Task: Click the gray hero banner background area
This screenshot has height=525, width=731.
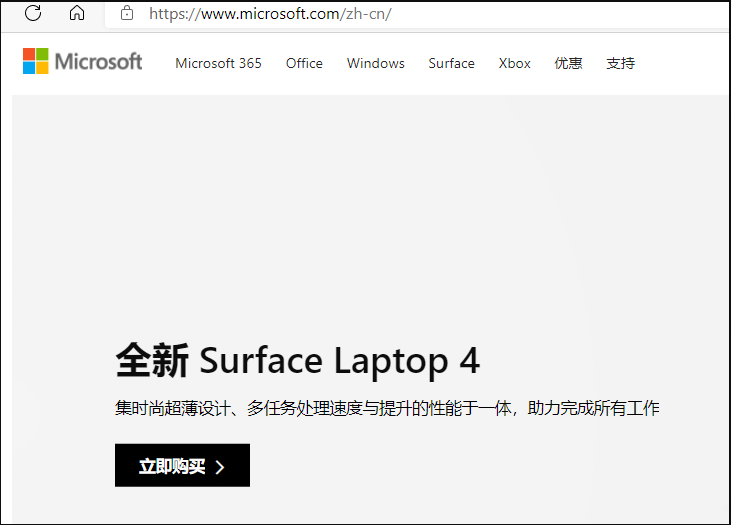Action: tap(400, 220)
